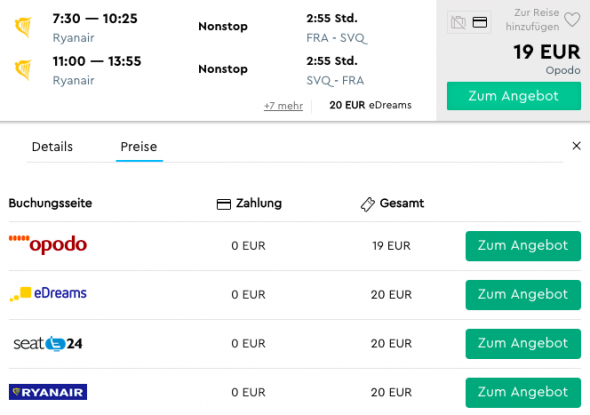Click the Ryanair harp logo for outbound flight
Screen dimensions: 590x415
click(23, 27)
